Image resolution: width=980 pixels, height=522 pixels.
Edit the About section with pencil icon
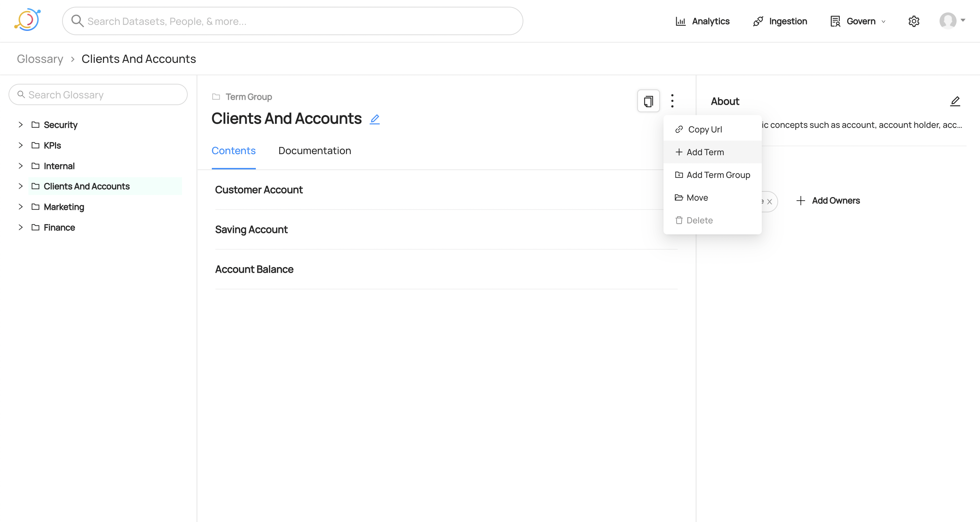click(955, 101)
